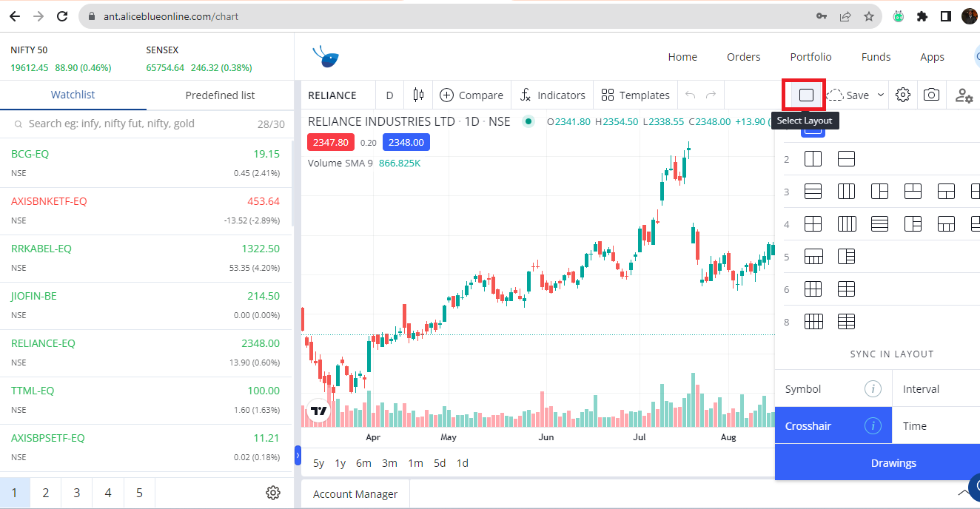Click the Compare symbol button
The image size is (980, 509).
click(x=471, y=95)
